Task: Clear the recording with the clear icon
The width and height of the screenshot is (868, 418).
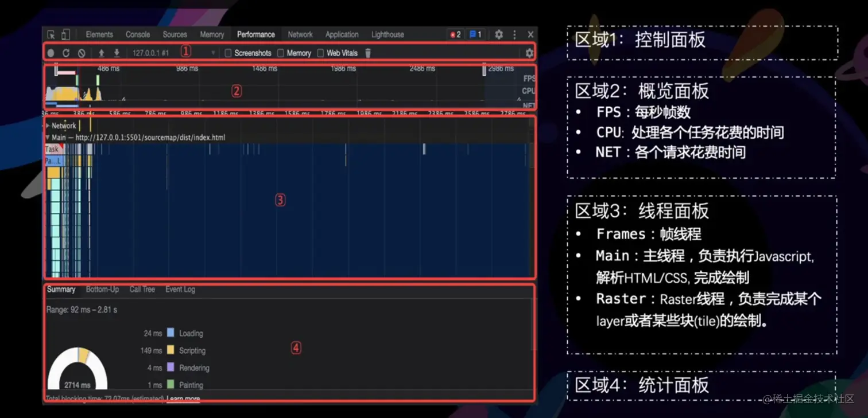Action: coord(82,53)
